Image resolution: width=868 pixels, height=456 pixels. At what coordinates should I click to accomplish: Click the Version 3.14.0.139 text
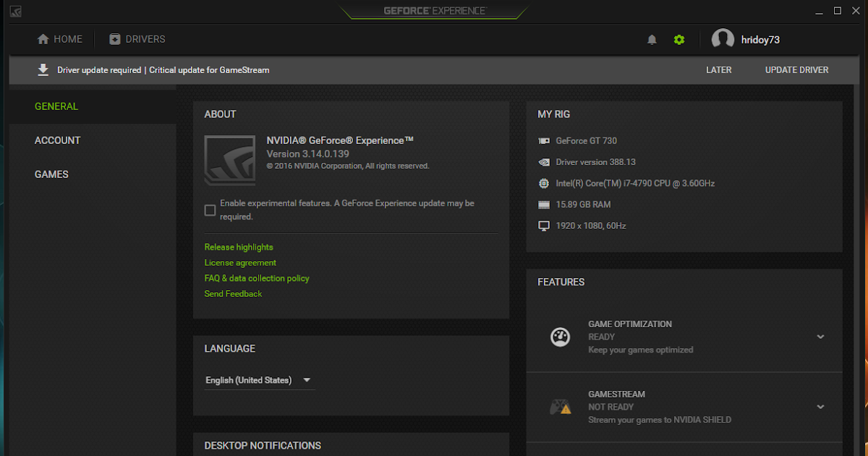coord(308,154)
